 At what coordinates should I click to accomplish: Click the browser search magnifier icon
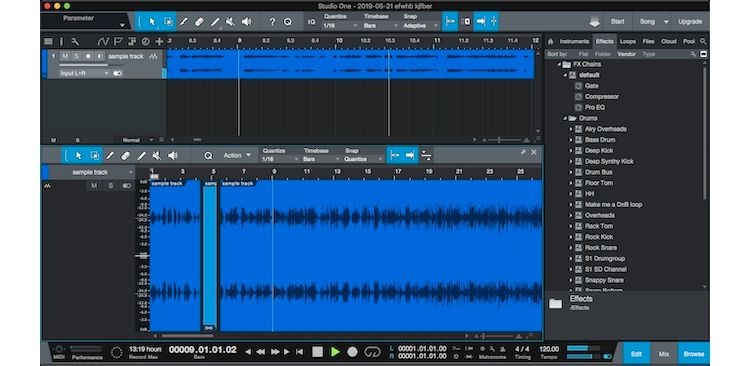point(703,42)
